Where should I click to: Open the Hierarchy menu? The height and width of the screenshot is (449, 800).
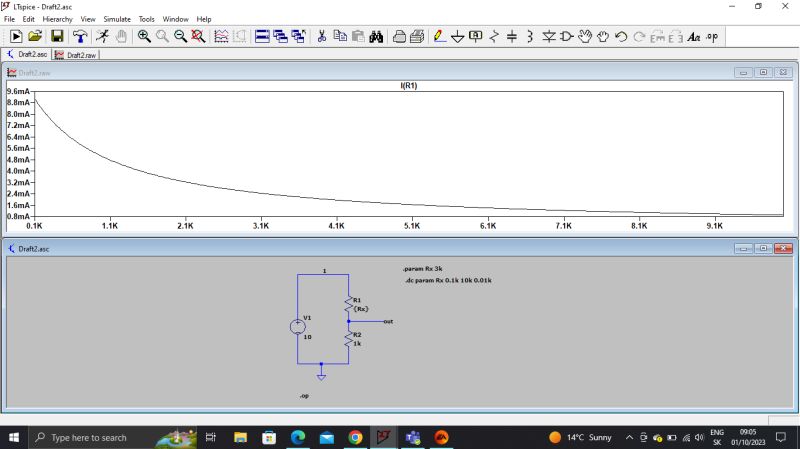click(x=58, y=19)
